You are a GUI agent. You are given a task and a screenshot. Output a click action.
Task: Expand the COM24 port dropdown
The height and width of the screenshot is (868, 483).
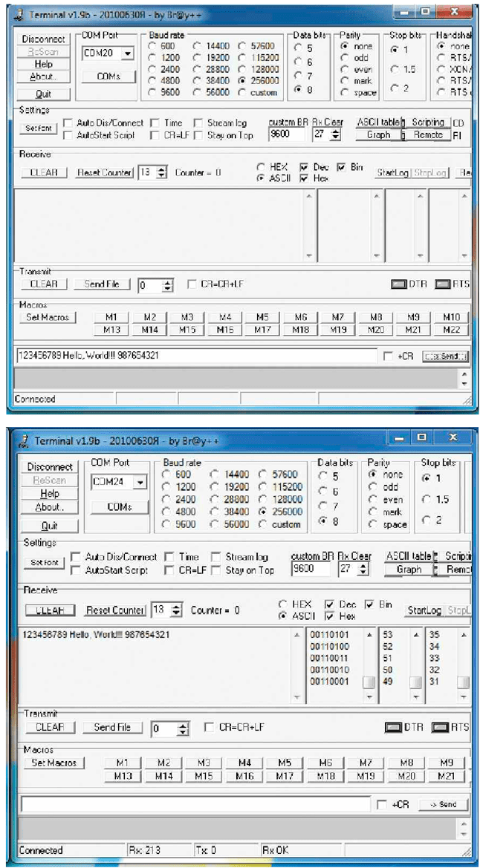[x=139, y=482]
